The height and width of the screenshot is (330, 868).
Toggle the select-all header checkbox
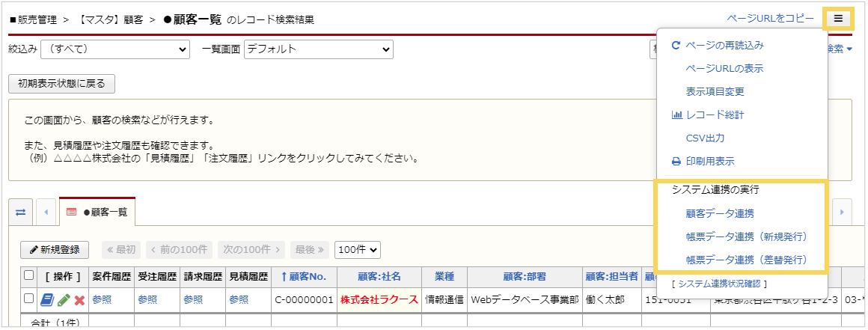pos(28,275)
